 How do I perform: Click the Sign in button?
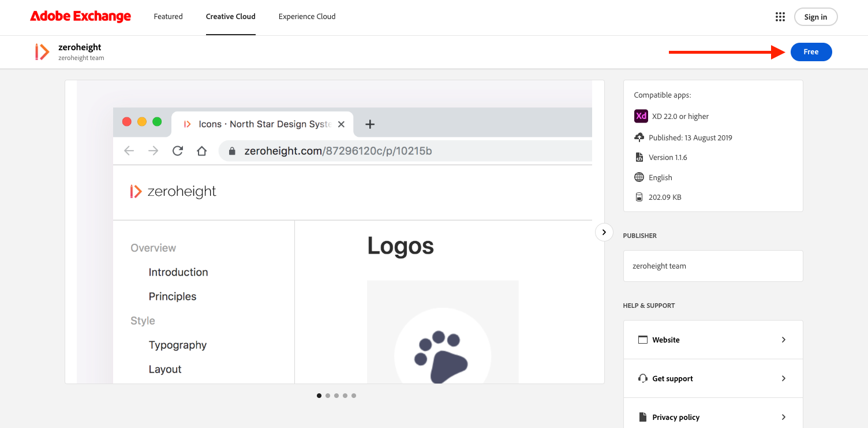(815, 17)
